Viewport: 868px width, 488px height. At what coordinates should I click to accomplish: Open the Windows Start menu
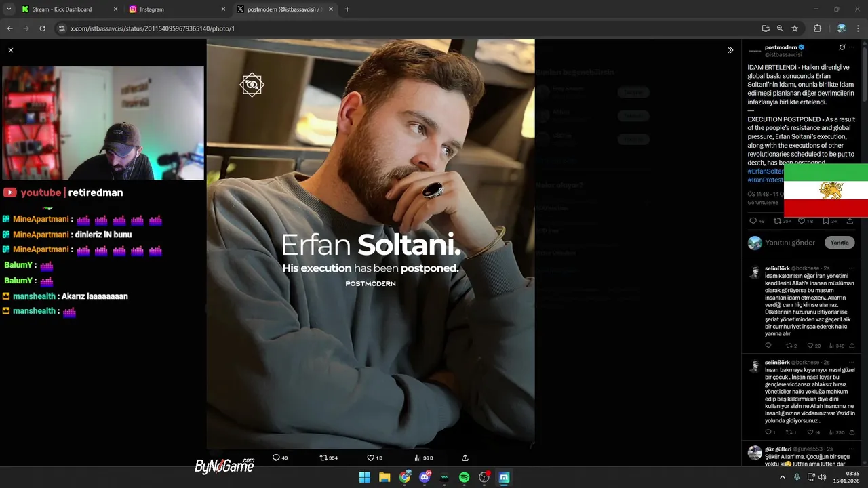pyautogui.click(x=364, y=477)
